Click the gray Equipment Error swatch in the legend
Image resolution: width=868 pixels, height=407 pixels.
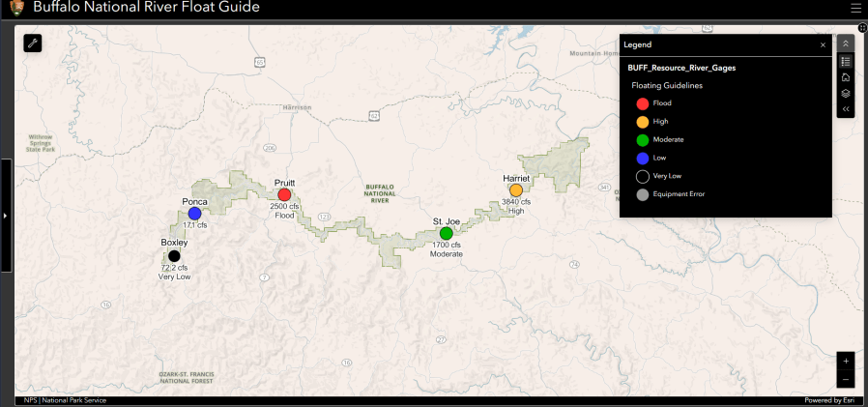[x=643, y=195]
